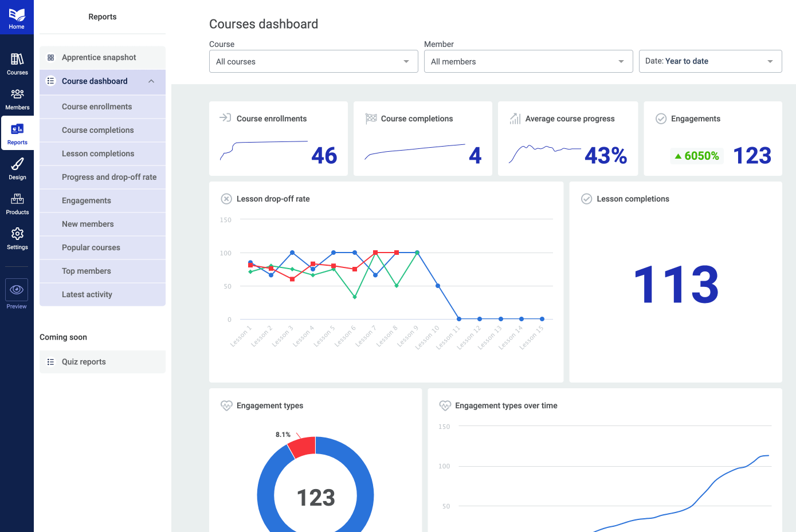
Task: Collapse the Course dashboard section
Action: tap(151, 81)
